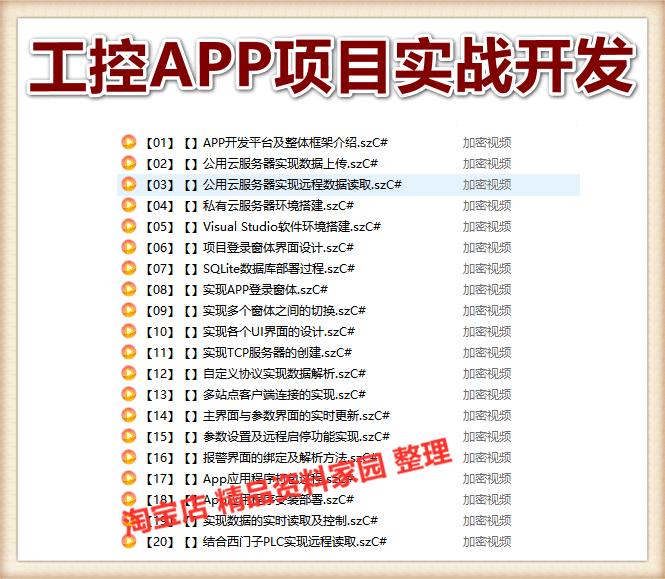Select file 公用云服务器实现数据上传.szC#
Image resolution: width=665 pixels, height=579 pixels.
click(x=290, y=163)
